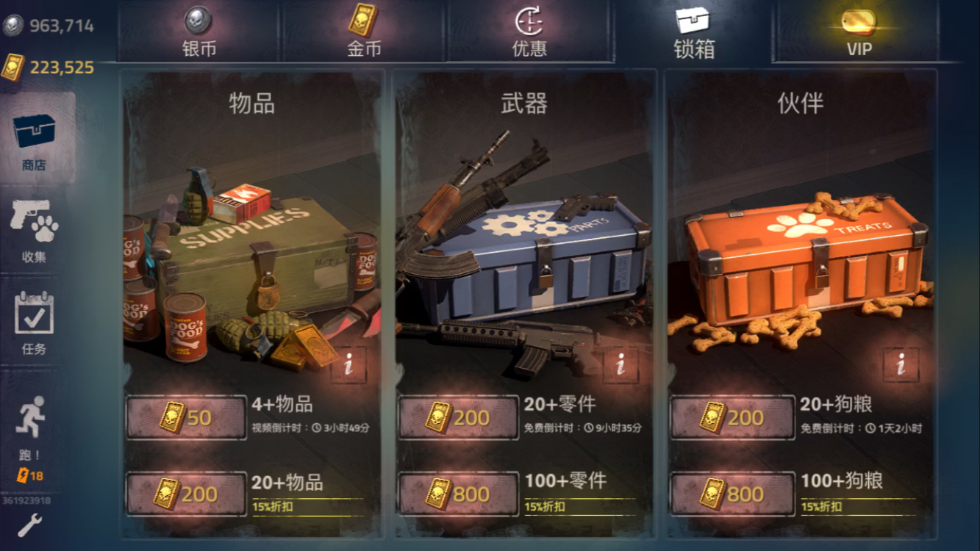This screenshot has width=980, height=551.
Task: Open settings via the wrench icon
Action: [29, 525]
